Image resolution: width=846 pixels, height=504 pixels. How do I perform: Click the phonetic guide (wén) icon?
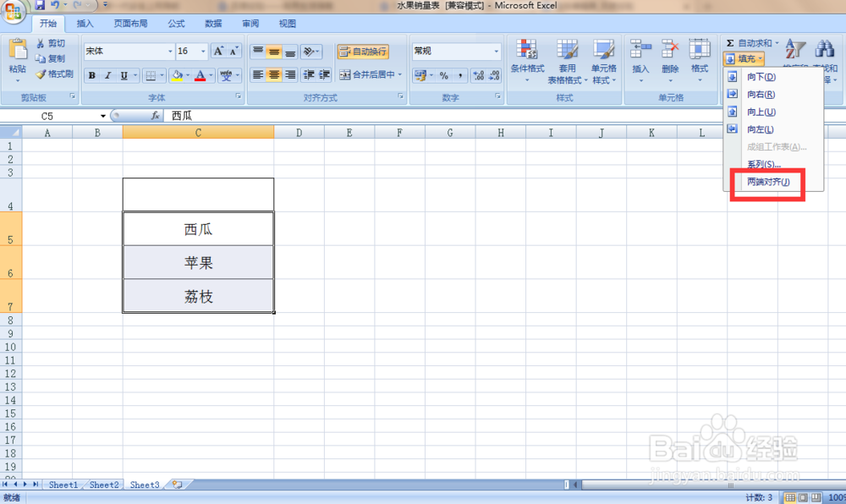point(226,75)
